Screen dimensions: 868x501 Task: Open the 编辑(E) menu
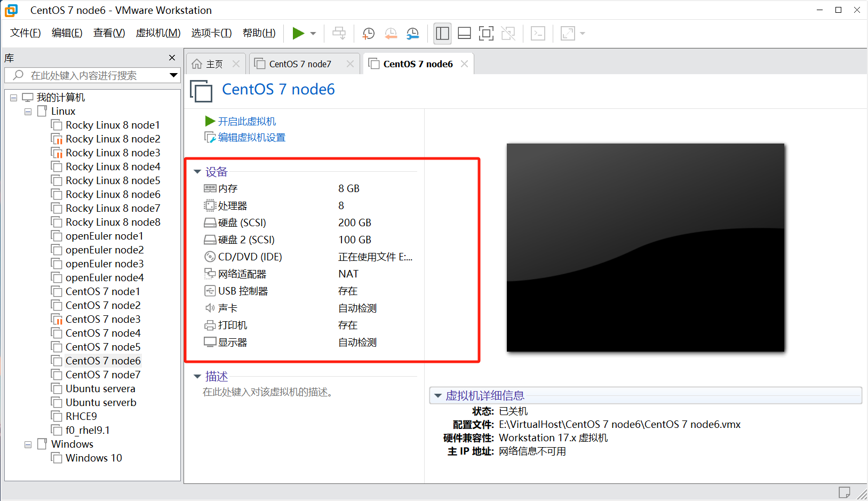pos(67,33)
